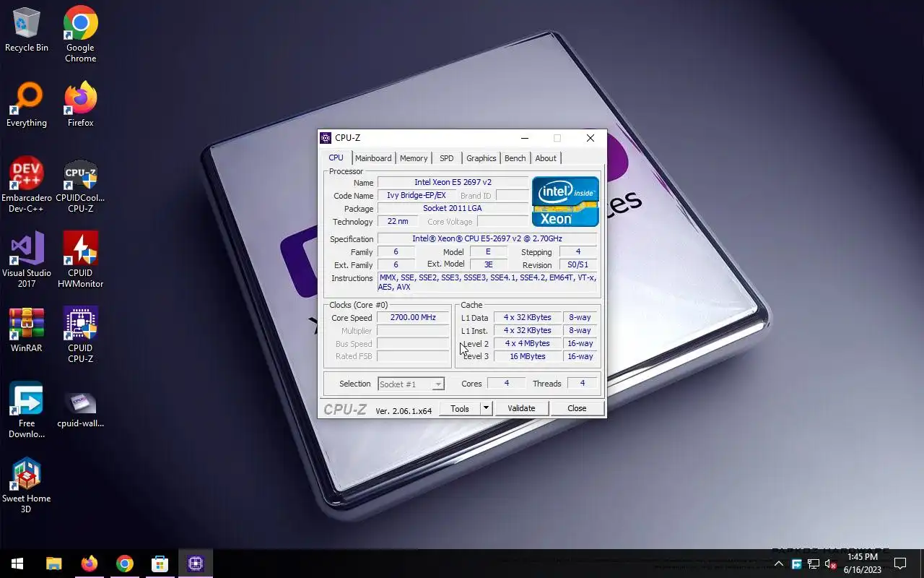
Task: Minimize the CPU-Z window
Action: (x=525, y=138)
